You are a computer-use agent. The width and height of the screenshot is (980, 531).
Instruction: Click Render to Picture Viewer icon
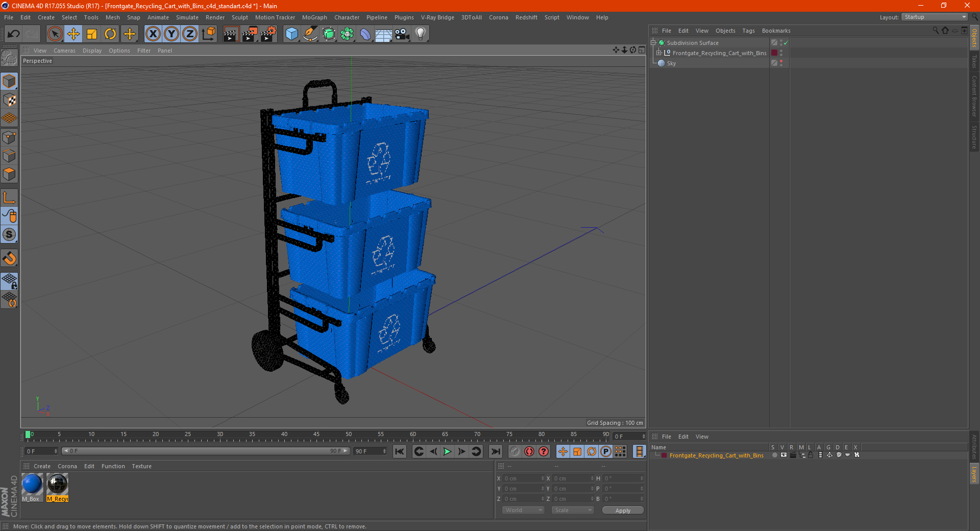pos(250,34)
